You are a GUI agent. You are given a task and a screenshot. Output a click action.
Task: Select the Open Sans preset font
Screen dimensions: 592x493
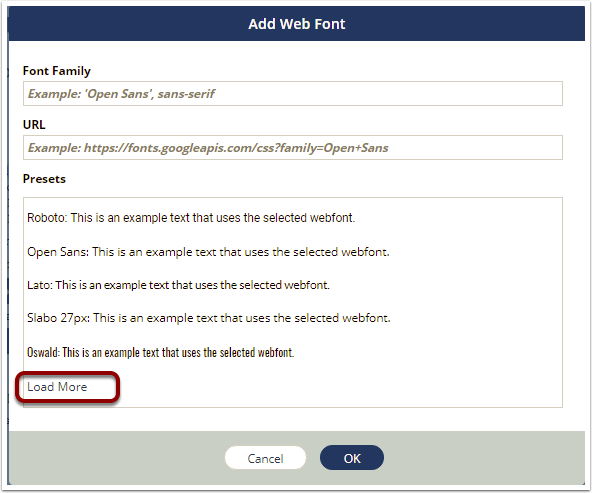click(x=208, y=252)
